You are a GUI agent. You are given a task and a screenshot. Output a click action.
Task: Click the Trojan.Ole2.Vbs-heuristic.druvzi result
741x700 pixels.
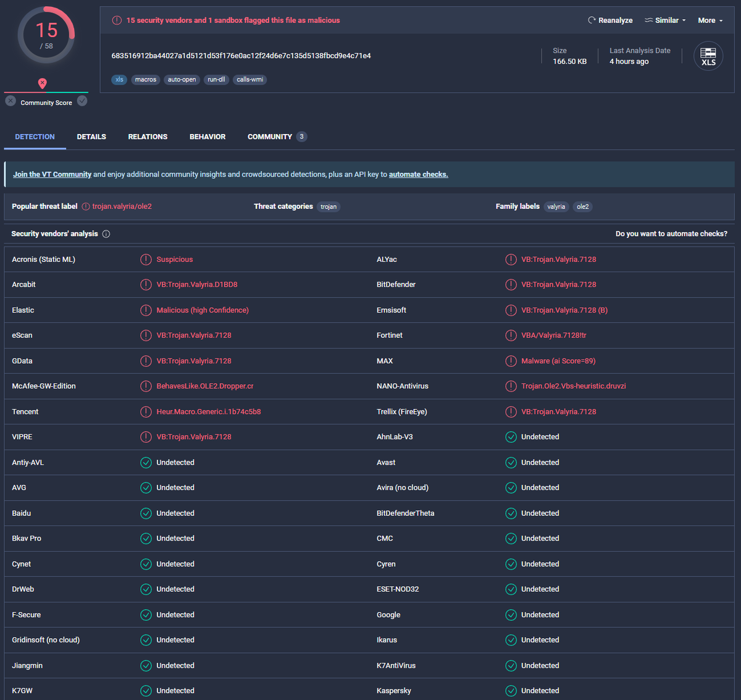click(x=574, y=386)
